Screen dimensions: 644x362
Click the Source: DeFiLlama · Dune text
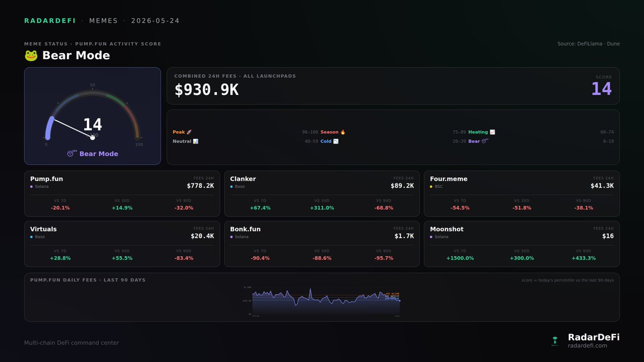click(x=589, y=44)
